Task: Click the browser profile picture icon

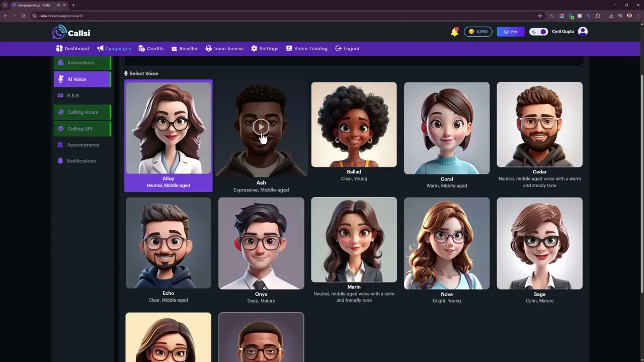Action: [629, 16]
